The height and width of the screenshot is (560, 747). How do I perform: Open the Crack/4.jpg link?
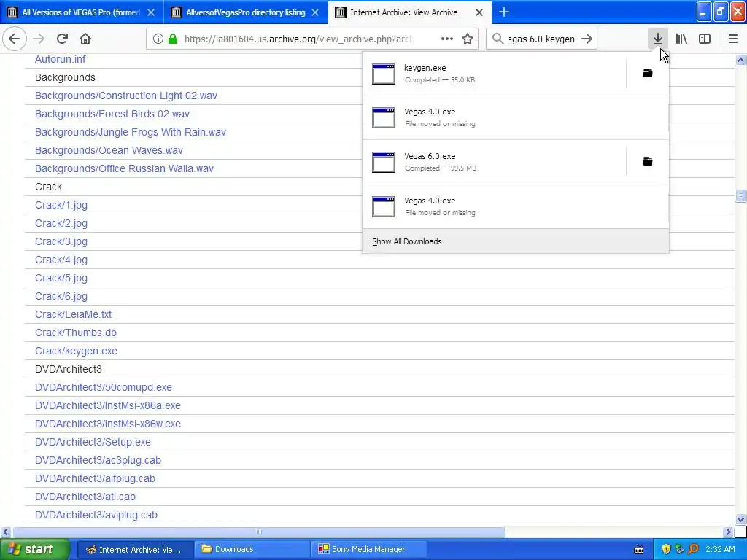point(61,260)
